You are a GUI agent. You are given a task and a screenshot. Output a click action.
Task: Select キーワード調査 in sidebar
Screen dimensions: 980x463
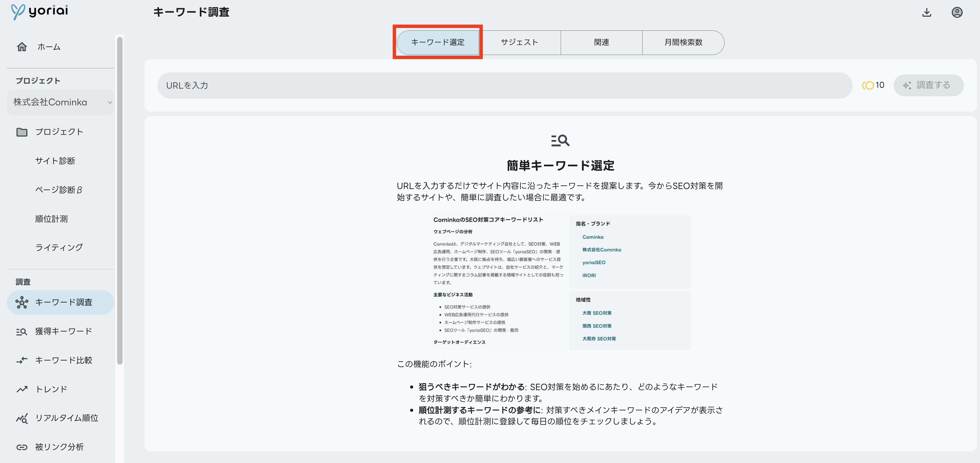coord(60,303)
